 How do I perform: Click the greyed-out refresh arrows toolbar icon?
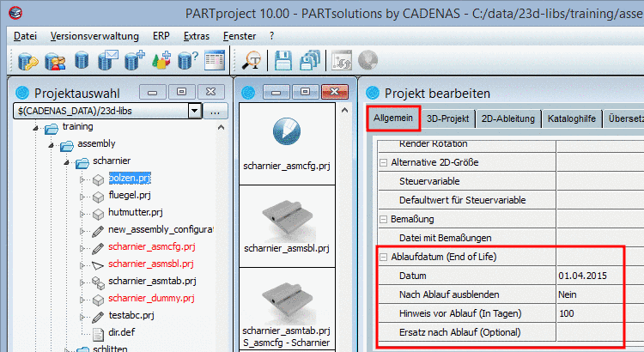point(342,60)
